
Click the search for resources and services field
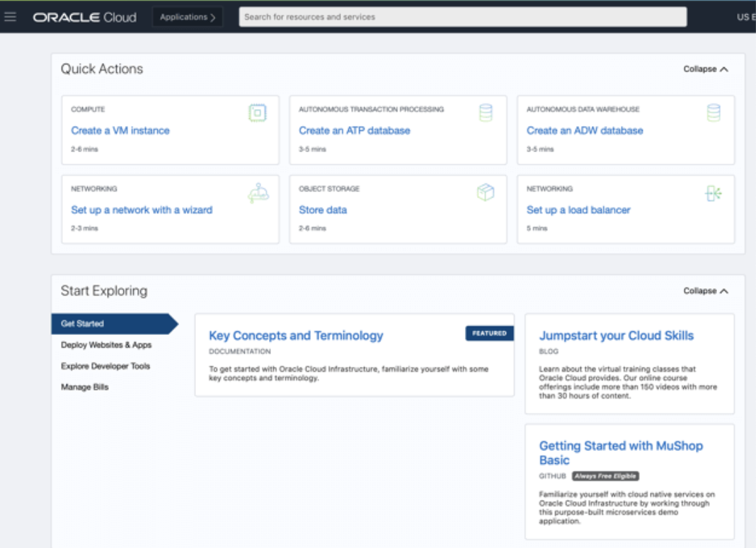(462, 17)
